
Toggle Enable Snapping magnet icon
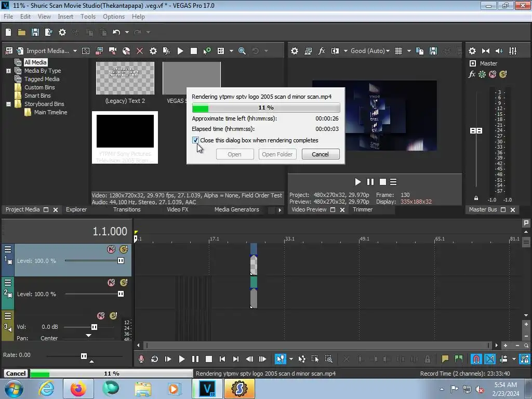coord(476,359)
